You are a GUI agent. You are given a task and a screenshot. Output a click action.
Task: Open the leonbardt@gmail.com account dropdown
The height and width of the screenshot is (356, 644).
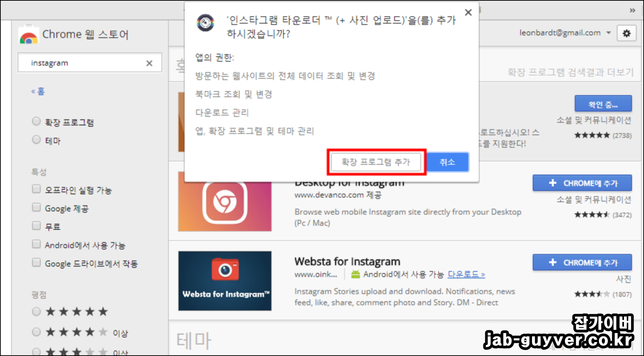coord(565,33)
